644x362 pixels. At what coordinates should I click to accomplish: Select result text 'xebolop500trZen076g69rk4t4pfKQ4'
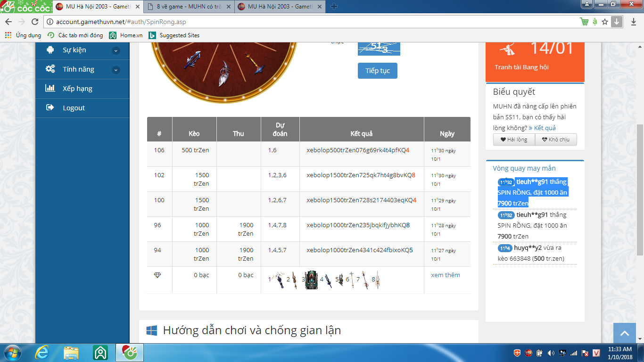click(358, 150)
